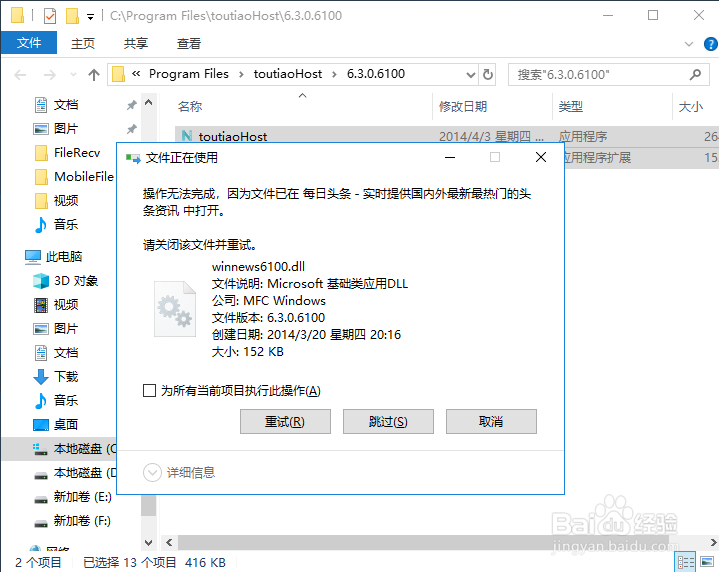The width and height of the screenshot is (719, 572).
Task: Switch to details view layout icon
Action: [686, 562]
